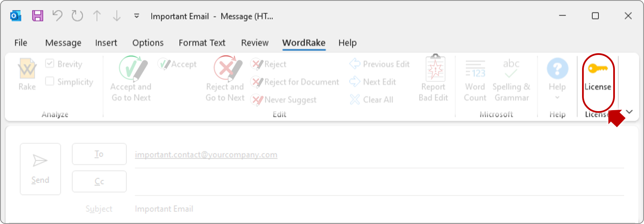Switch to the Options tab
The image size is (644, 224).
(148, 43)
